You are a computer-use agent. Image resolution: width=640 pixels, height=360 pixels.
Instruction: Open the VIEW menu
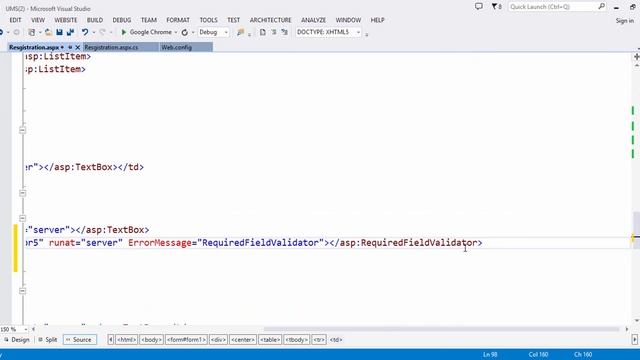click(38, 20)
